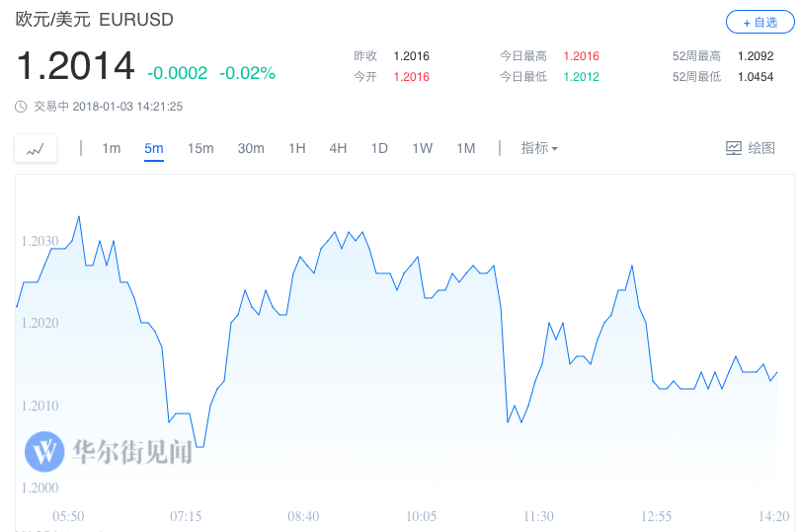This screenshot has height=532, width=799.
Task: Click the line chart type icon
Action: point(36,149)
